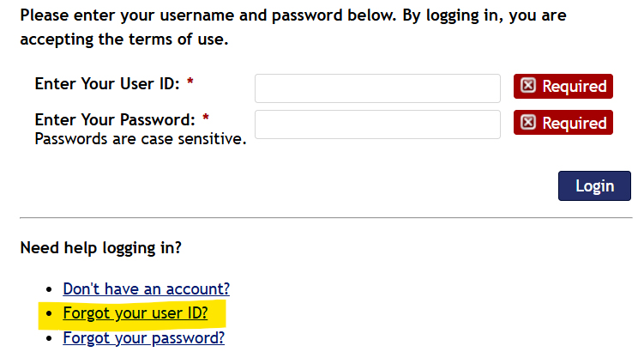The height and width of the screenshot is (358, 644).
Task: Open the "Don't have an account?" link
Action: coord(147,289)
